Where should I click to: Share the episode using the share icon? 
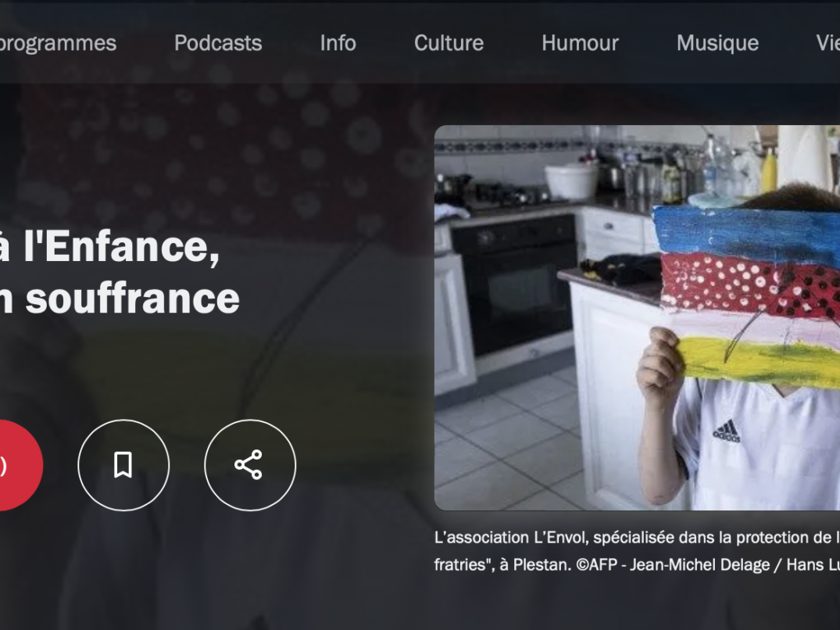point(250,465)
